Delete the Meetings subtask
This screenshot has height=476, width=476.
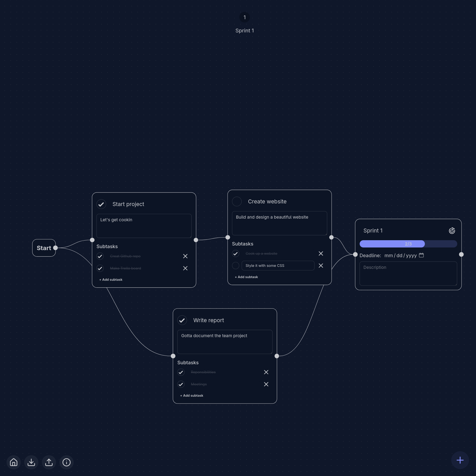point(266,384)
